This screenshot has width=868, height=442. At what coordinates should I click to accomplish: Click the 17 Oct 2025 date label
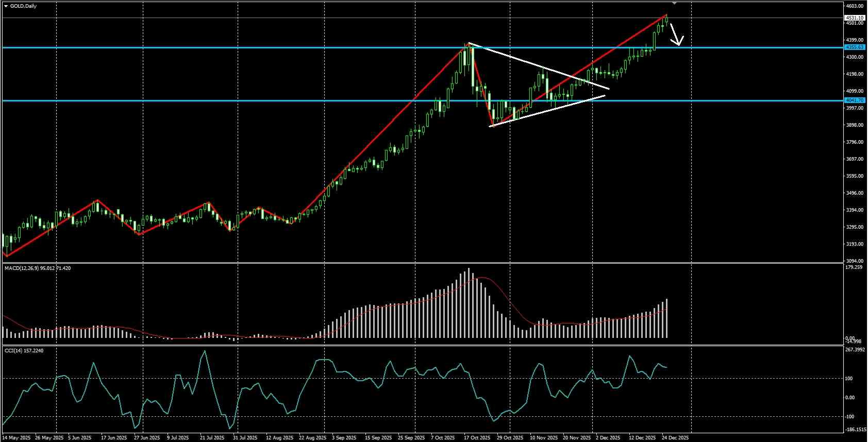tap(477, 438)
